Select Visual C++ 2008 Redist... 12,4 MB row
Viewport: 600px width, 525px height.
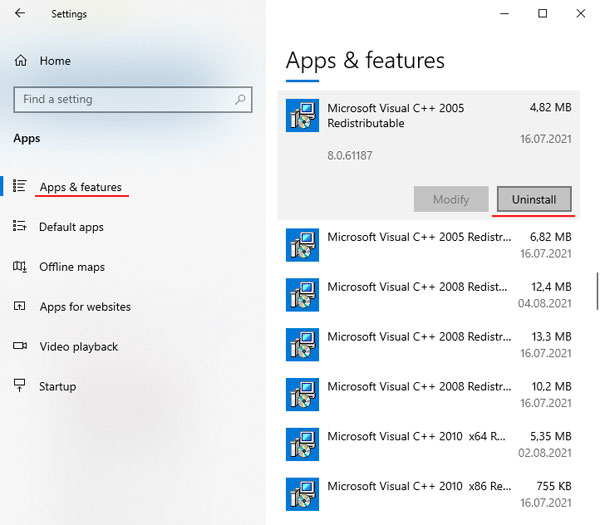coord(429,295)
